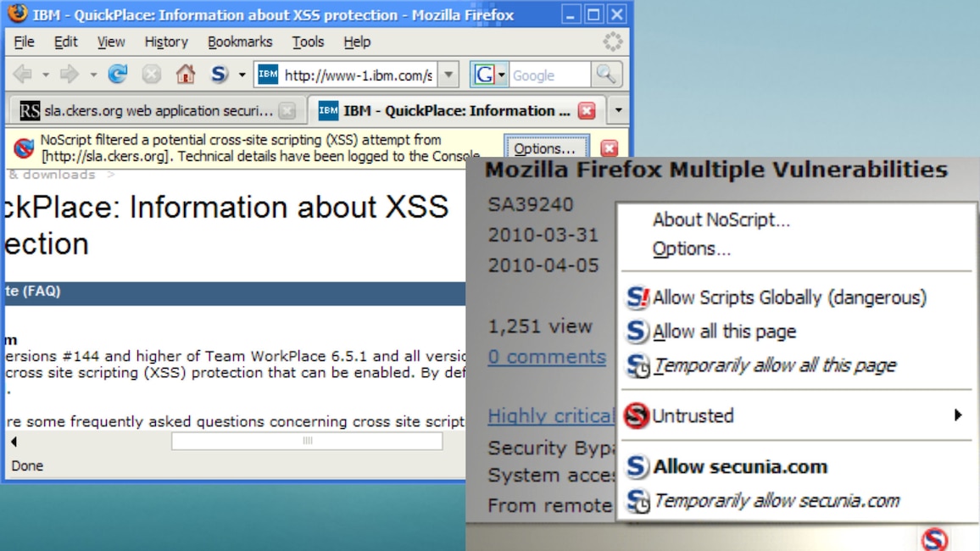Click the scroll left arrow
The width and height of the screenshot is (980, 551).
tap(14, 442)
